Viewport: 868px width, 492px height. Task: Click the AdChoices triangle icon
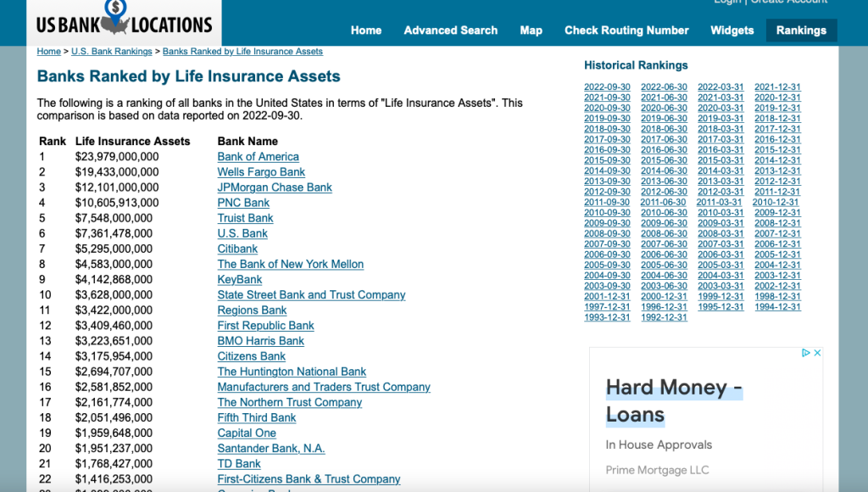806,353
